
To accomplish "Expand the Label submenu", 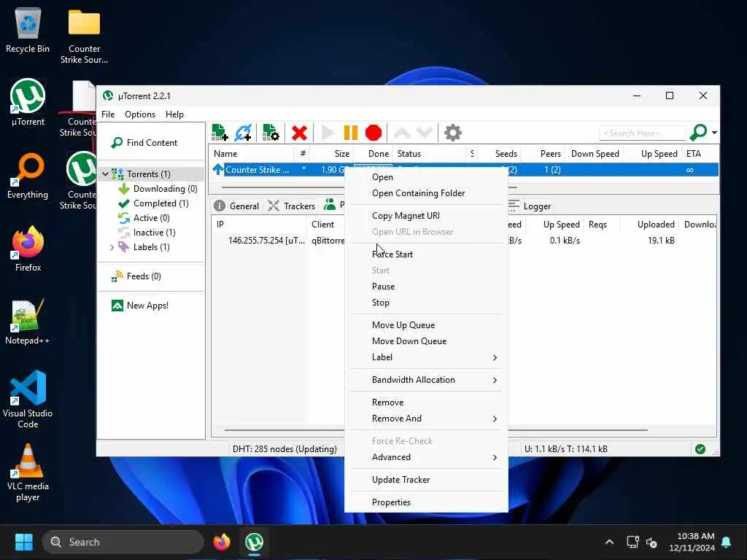I will (x=426, y=357).
